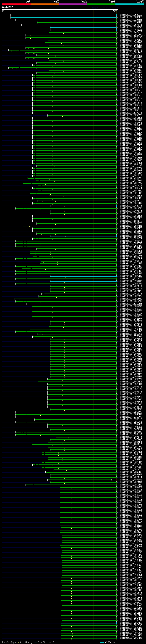The width and height of the screenshot is (146, 644).
Task: Click the =100char. scale legend
Action: 108,642
